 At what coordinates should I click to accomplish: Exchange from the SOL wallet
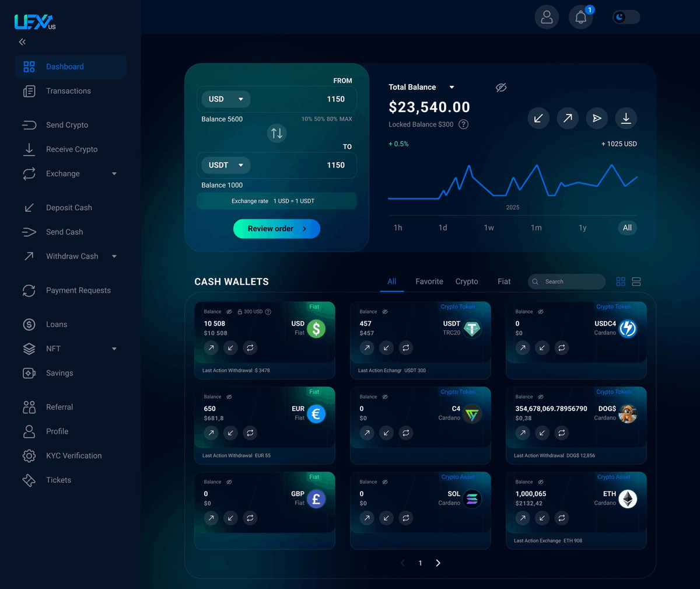coord(406,518)
